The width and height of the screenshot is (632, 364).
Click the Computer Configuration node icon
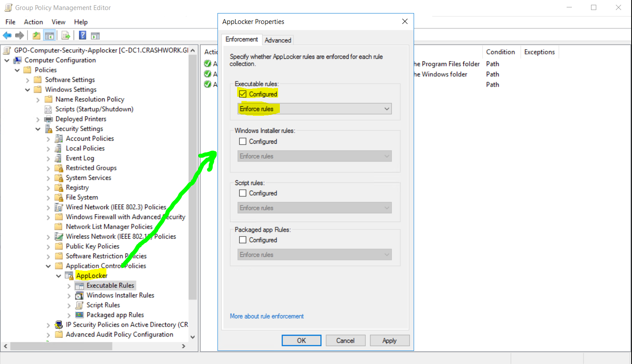18,60
